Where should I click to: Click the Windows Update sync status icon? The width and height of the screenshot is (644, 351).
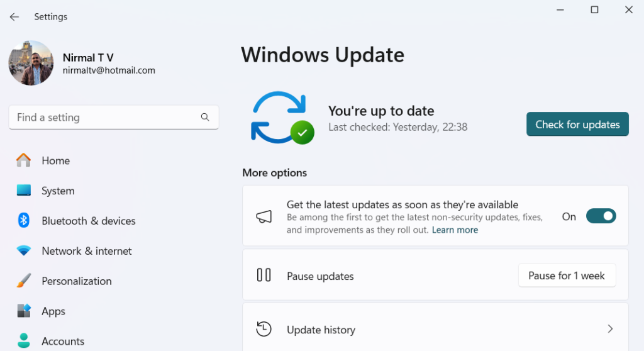(x=282, y=118)
